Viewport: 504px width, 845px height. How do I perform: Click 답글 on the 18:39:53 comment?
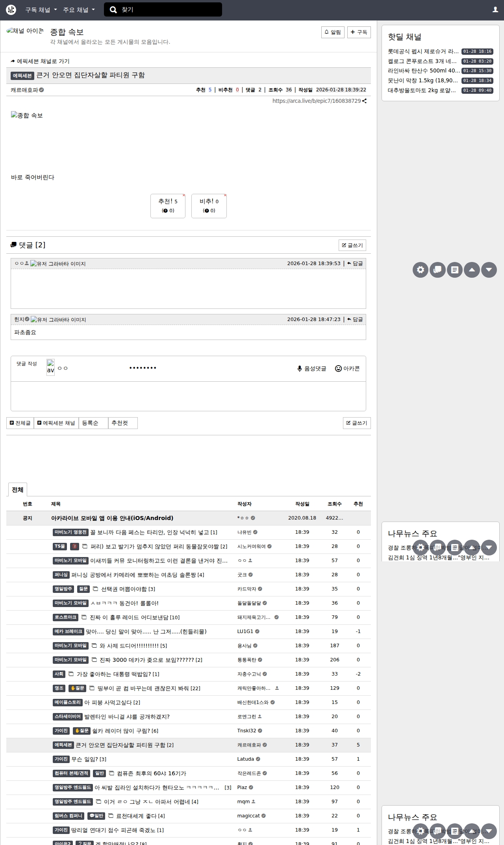(x=355, y=264)
